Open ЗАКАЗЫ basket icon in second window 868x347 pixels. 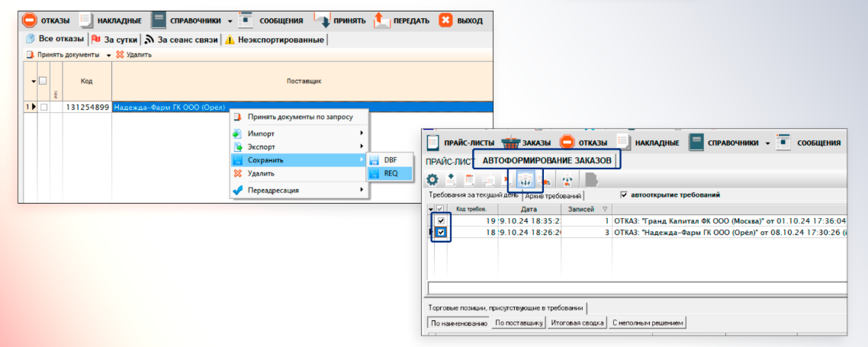click(510, 143)
